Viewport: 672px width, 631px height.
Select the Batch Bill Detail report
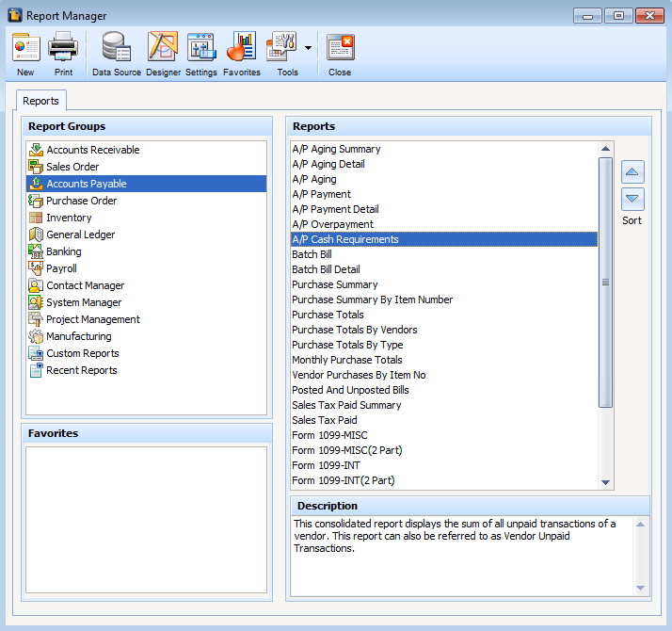[444, 269]
